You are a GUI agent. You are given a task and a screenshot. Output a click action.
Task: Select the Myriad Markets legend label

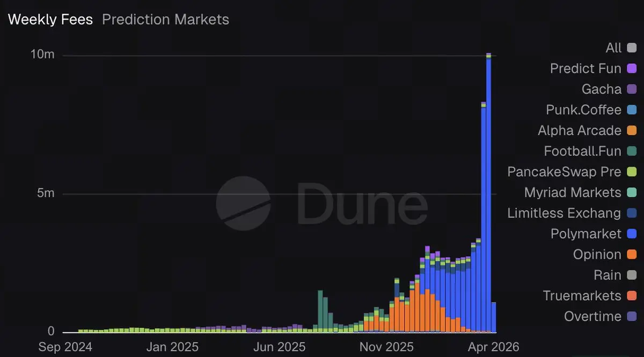pyautogui.click(x=573, y=192)
